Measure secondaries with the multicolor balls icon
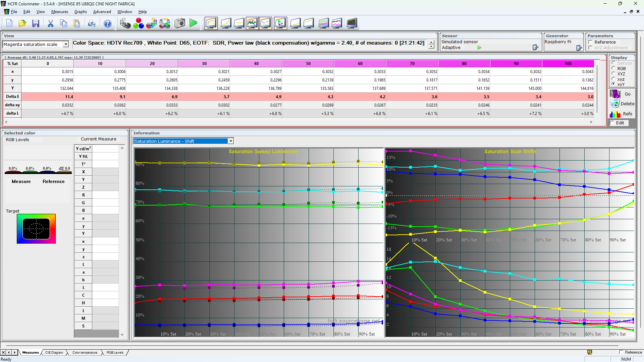The width and height of the screenshot is (644, 362). click(152, 23)
